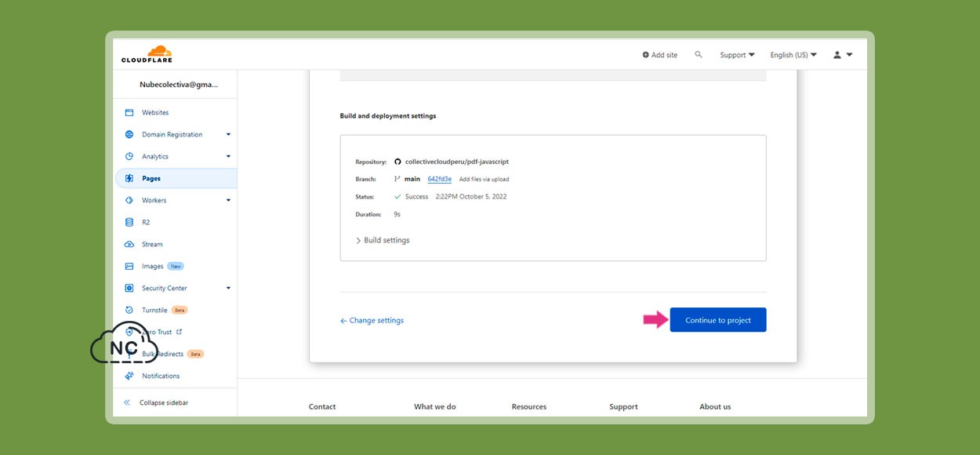Click the What we do footer heading

435,407
